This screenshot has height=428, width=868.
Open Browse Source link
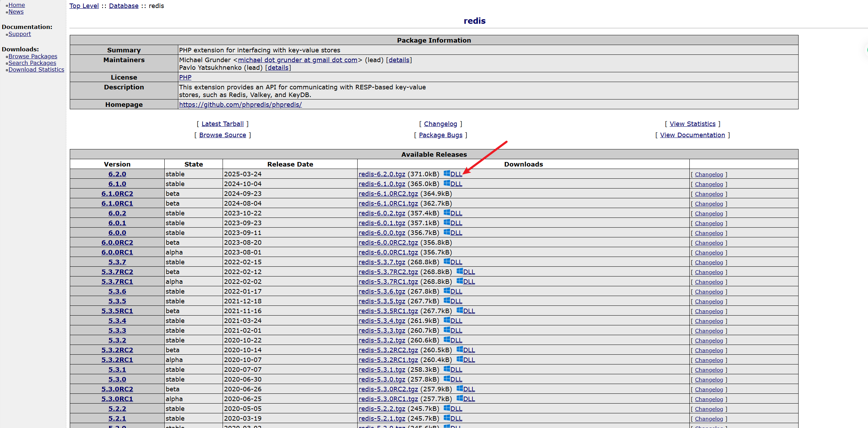[223, 135]
